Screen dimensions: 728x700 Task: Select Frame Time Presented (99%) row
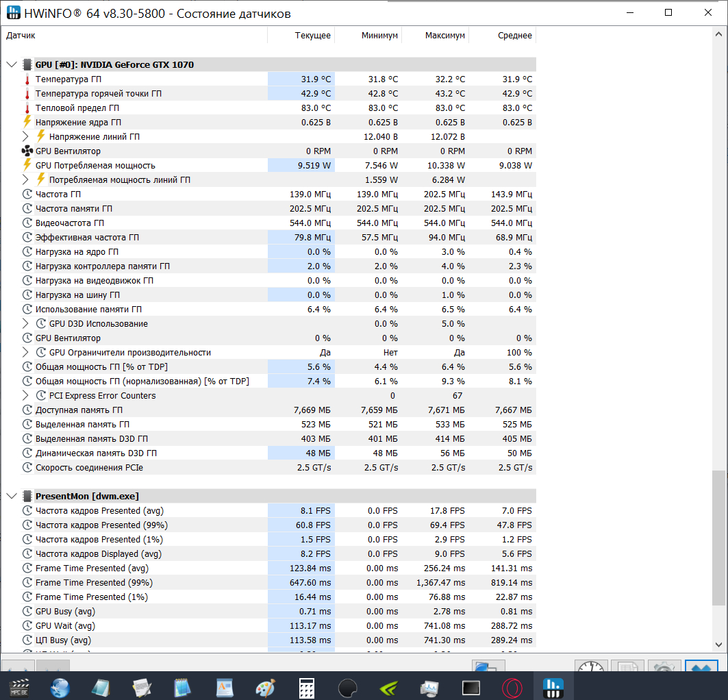click(279, 583)
